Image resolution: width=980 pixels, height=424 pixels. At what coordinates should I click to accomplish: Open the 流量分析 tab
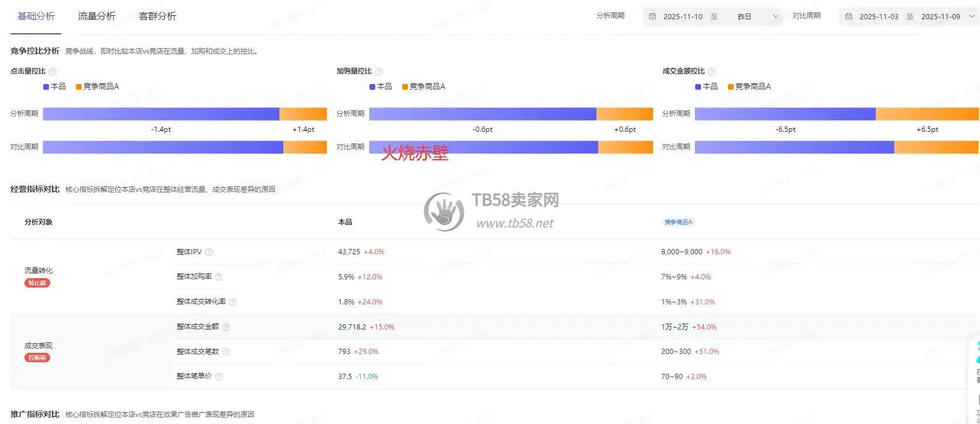(x=97, y=16)
